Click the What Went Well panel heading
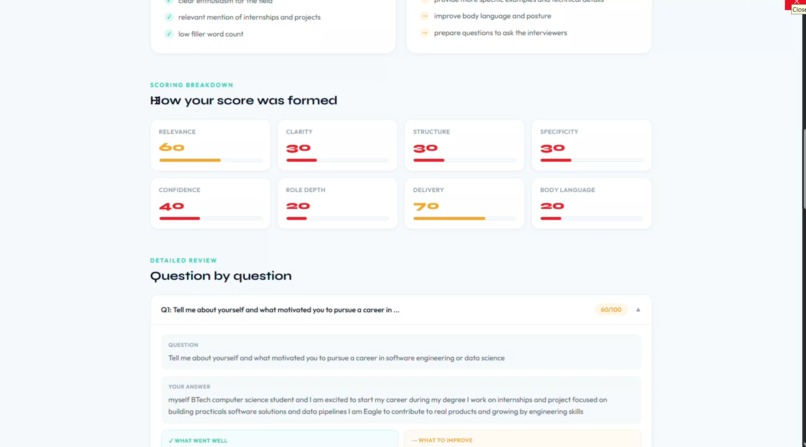The height and width of the screenshot is (447, 806). point(198,441)
